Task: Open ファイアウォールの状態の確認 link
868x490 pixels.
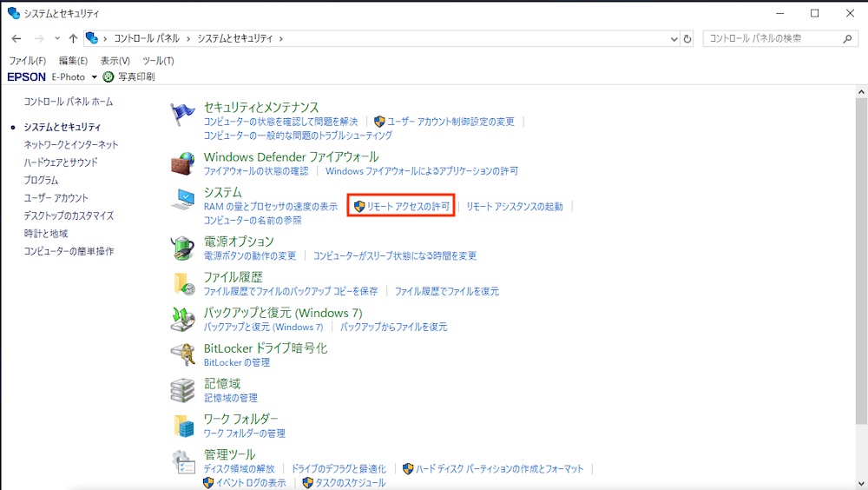Action: [256, 171]
